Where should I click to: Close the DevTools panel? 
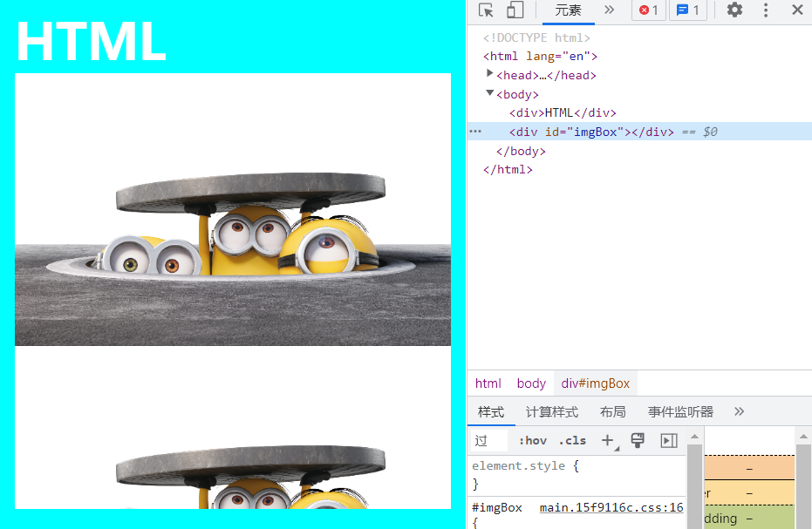(x=797, y=10)
